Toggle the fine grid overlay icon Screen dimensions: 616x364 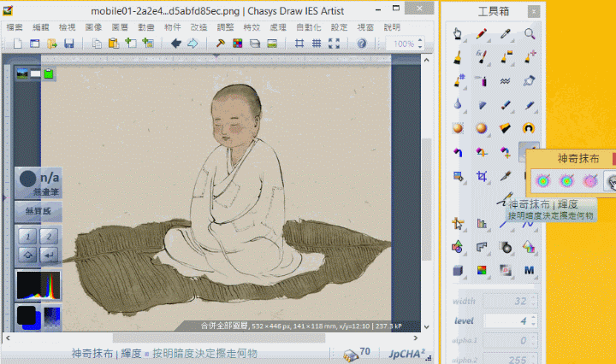[317, 43]
